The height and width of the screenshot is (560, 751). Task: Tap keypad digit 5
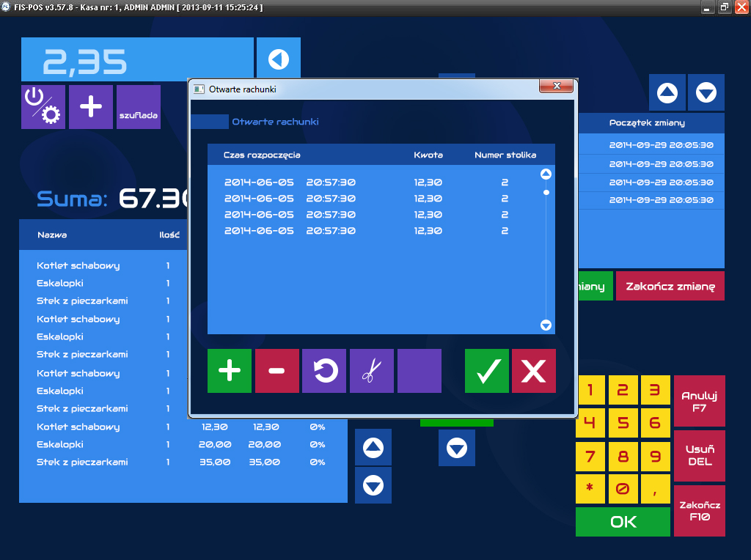click(623, 423)
